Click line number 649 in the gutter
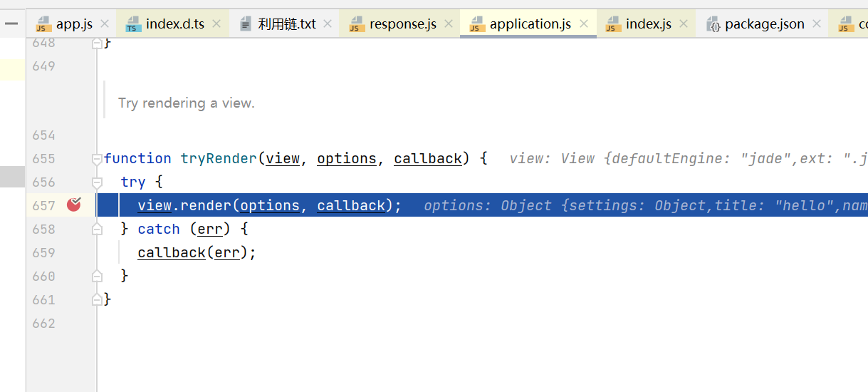 point(43,66)
